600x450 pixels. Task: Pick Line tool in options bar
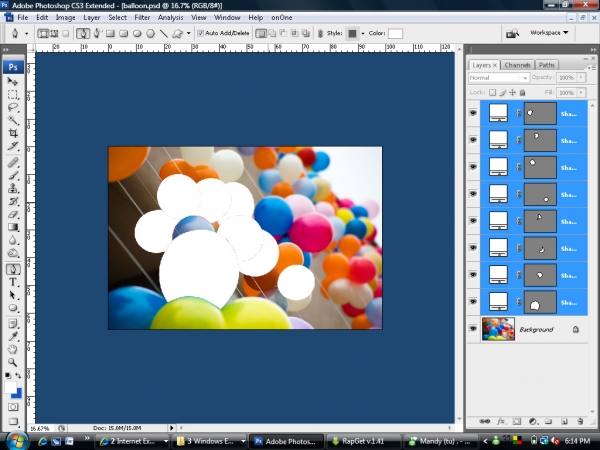[164, 34]
